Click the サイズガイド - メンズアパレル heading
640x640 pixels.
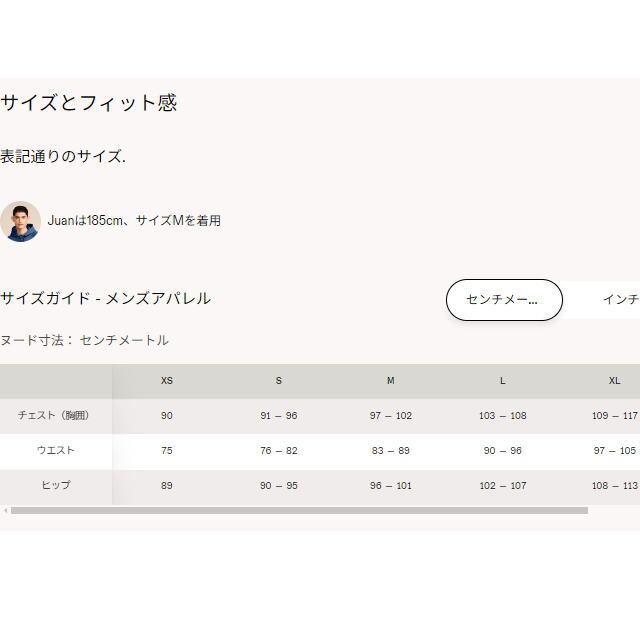[105, 298]
